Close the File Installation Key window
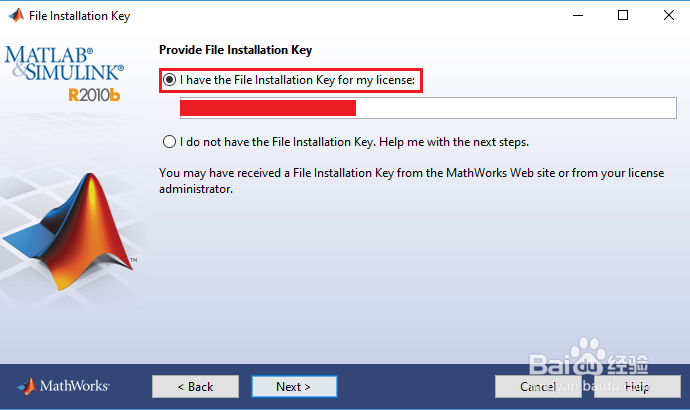Viewport: 690px width, 410px height. coord(668,16)
